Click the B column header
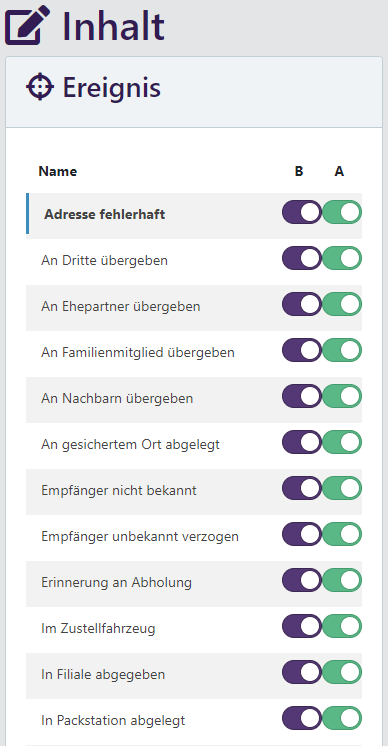This screenshot has height=746, width=388. click(x=299, y=171)
